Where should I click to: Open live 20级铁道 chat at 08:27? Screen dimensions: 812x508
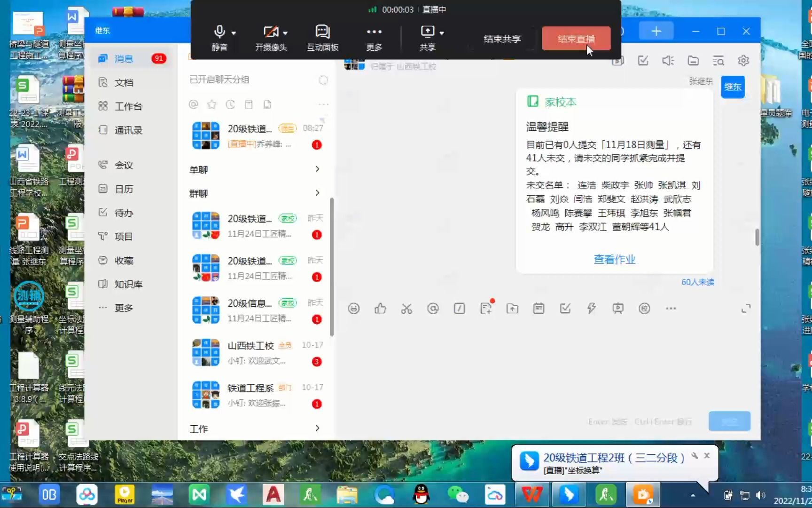pos(257,135)
